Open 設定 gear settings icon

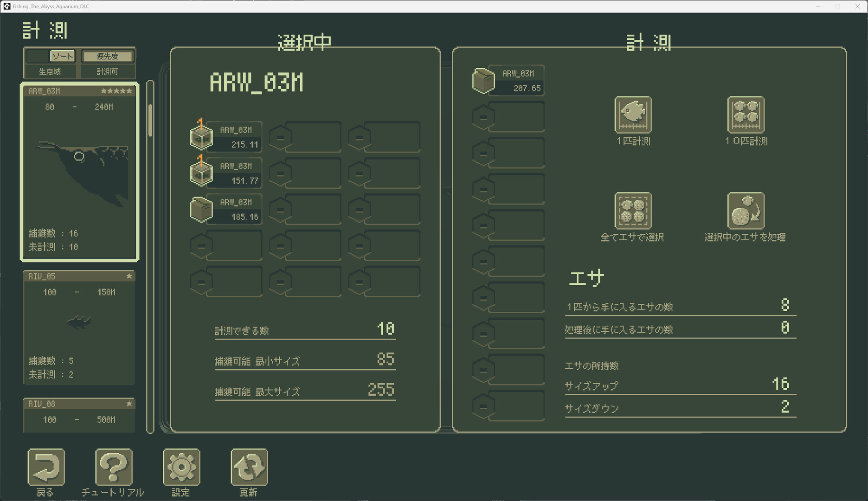181,467
